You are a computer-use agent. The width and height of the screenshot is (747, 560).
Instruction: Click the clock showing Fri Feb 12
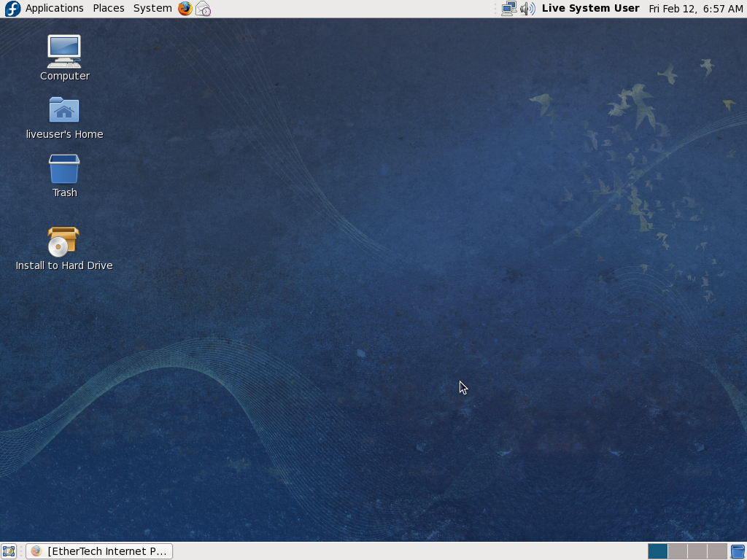point(695,9)
